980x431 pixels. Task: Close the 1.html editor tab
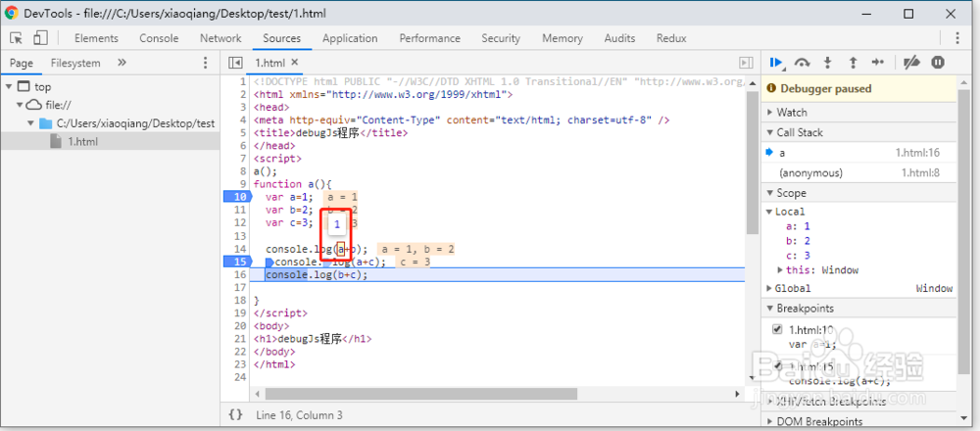(x=295, y=63)
